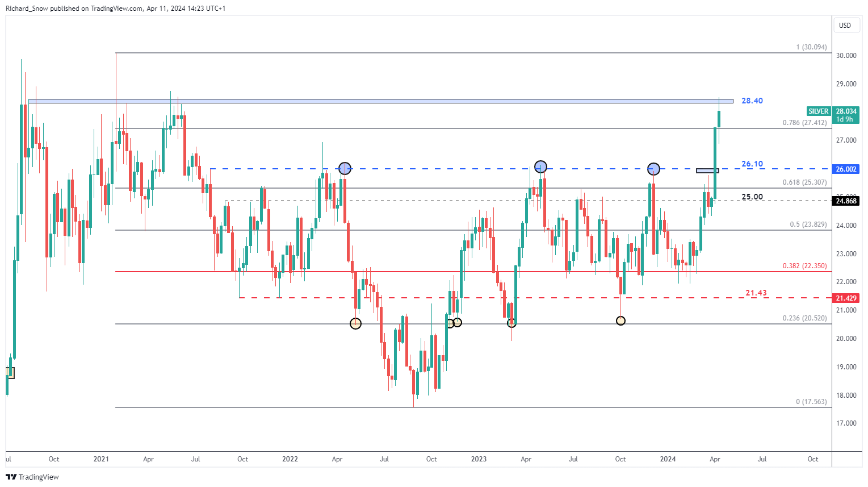Click the green SILVER symbol label

(819, 111)
